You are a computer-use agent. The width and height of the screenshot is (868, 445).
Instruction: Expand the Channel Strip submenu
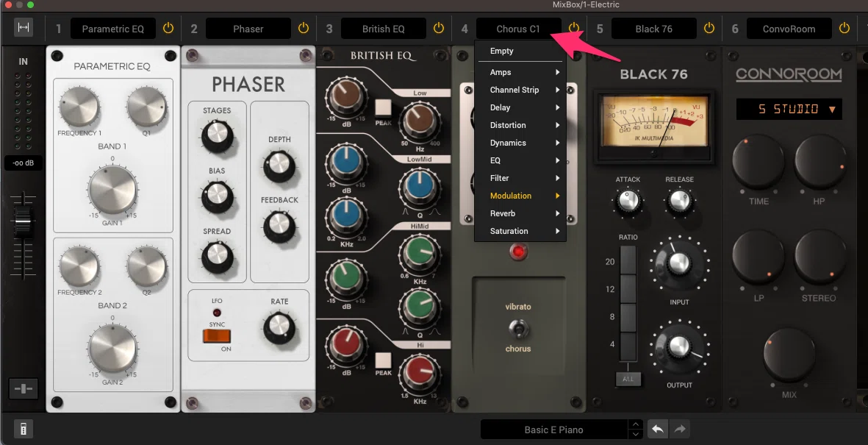pos(520,90)
